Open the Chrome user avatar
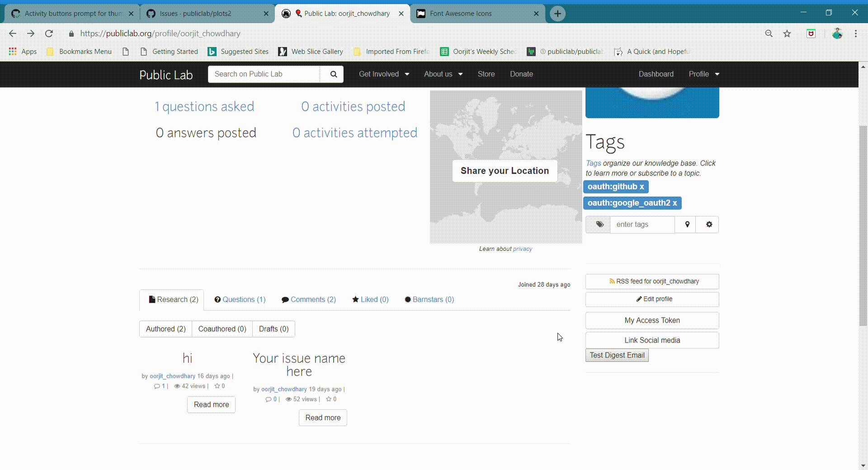Viewport: 868px width, 470px height. [x=837, y=33]
